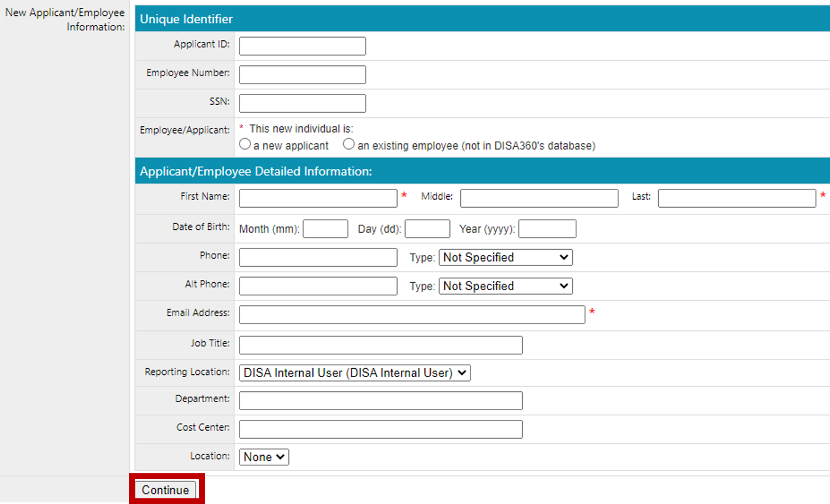This screenshot has width=830, height=504.
Task: Click the birth Month (mm) field
Action: (x=325, y=229)
